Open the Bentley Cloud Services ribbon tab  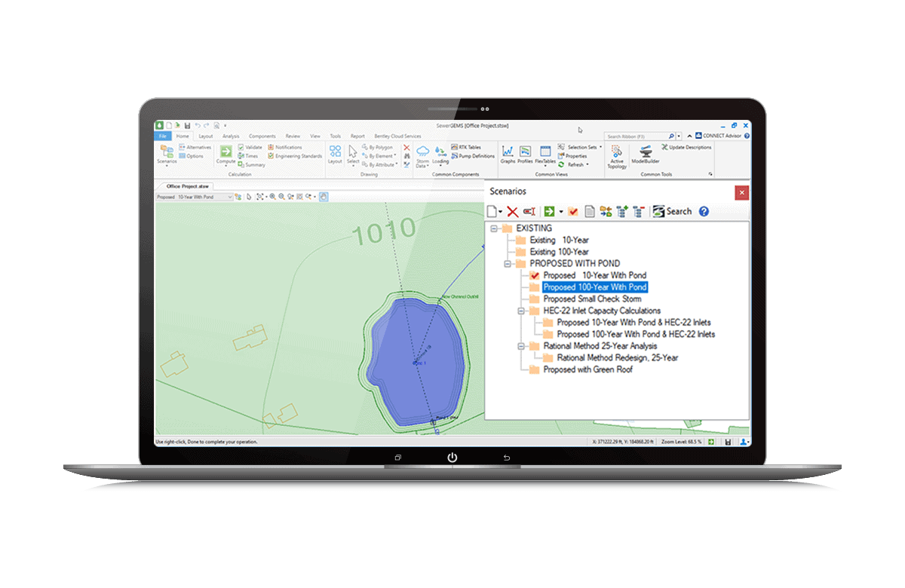pyautogui.click(x=398, y=136)
